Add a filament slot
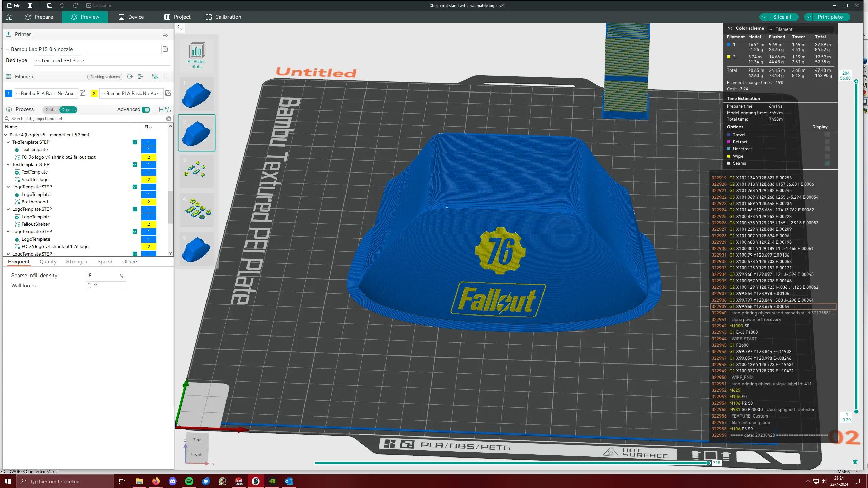The height and width of the screenshot is (488, 868). point(130,77)
